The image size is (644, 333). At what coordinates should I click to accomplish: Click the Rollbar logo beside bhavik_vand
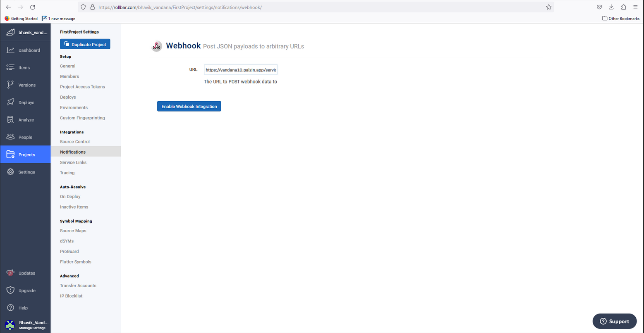10,33
